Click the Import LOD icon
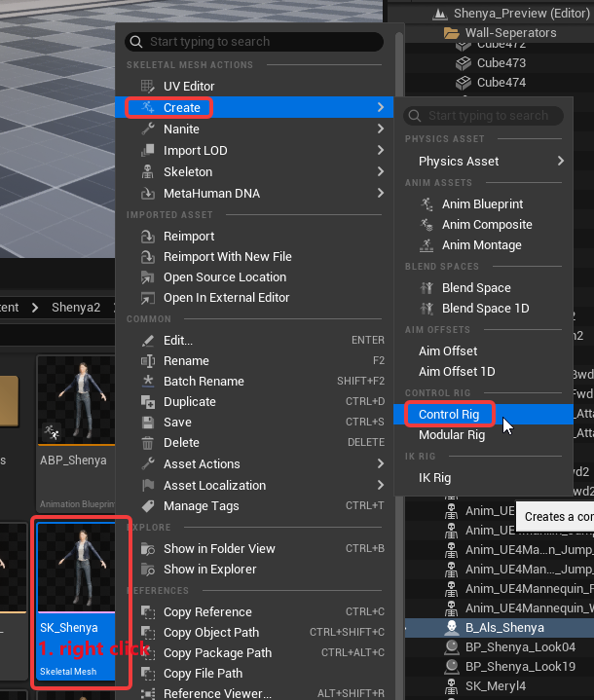 coord(147,151)
